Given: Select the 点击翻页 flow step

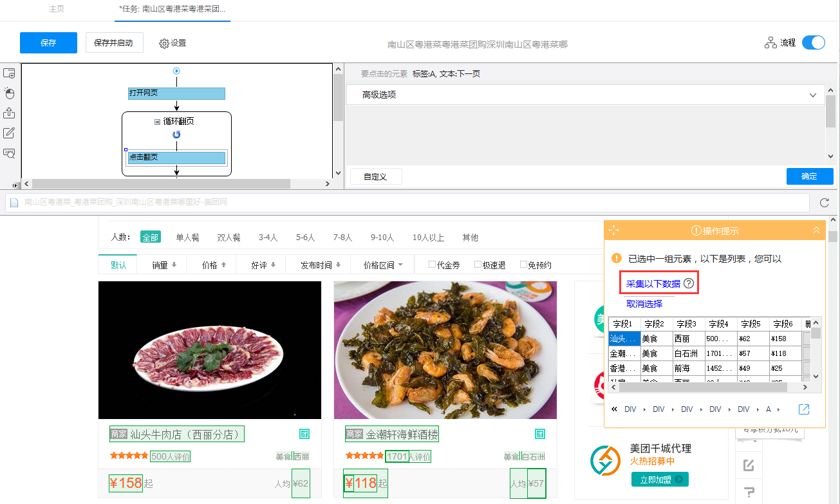Looking at the screenshot, I should (x=176, y=158).
